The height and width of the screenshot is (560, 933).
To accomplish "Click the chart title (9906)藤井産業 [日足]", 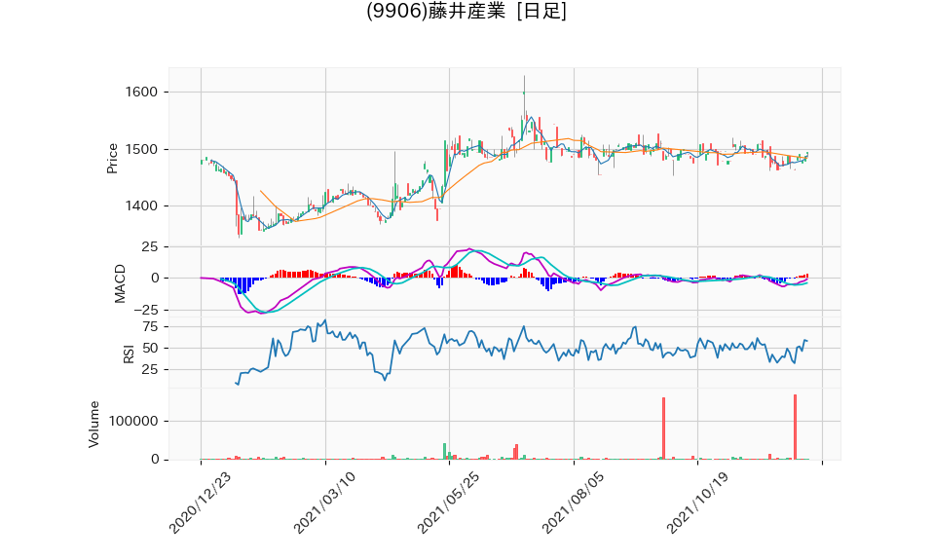I will coord(466,11).
